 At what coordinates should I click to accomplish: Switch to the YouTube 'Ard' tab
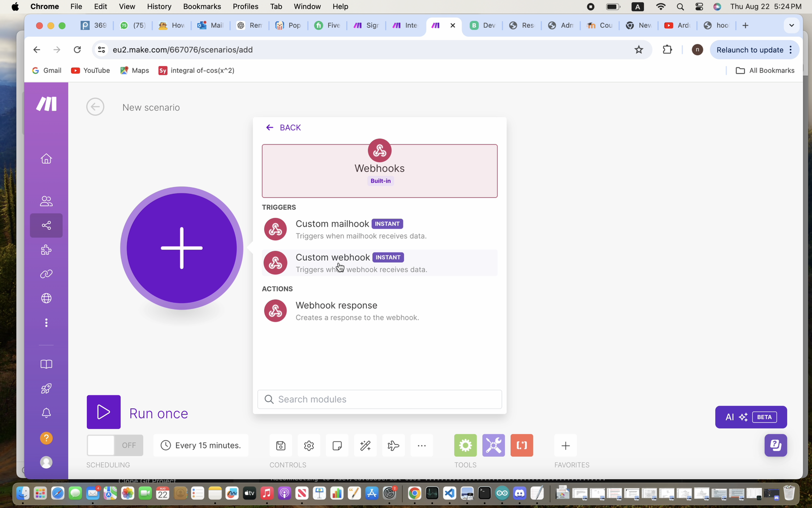(677, 25)
